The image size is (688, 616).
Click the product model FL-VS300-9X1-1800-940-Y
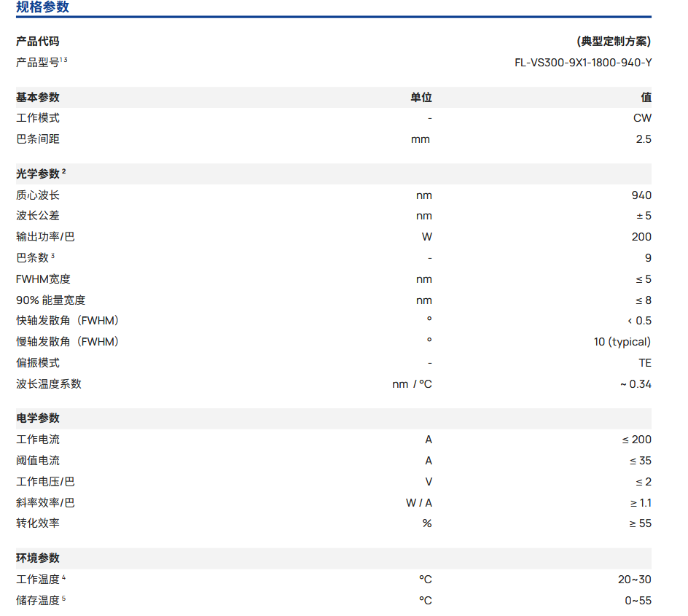tap(582, 62)
